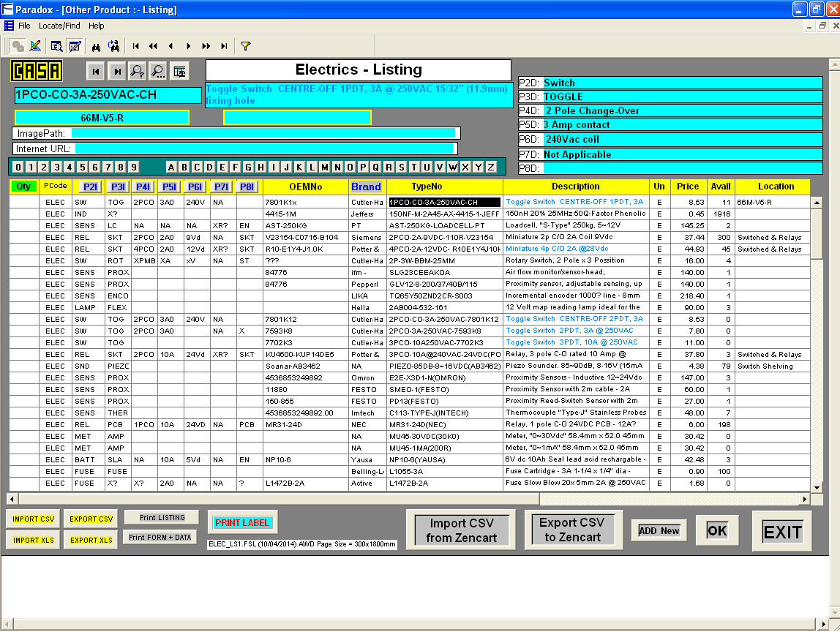840x632 pixels.
Task: Click the table view icon button
Action: (x=179, y=71)
